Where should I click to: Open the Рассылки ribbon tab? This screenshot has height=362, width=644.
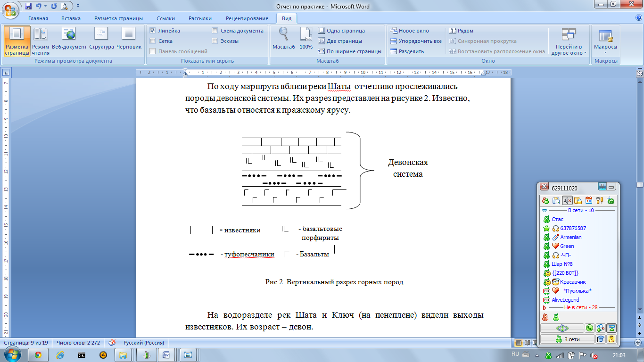[x=200, y=18]
